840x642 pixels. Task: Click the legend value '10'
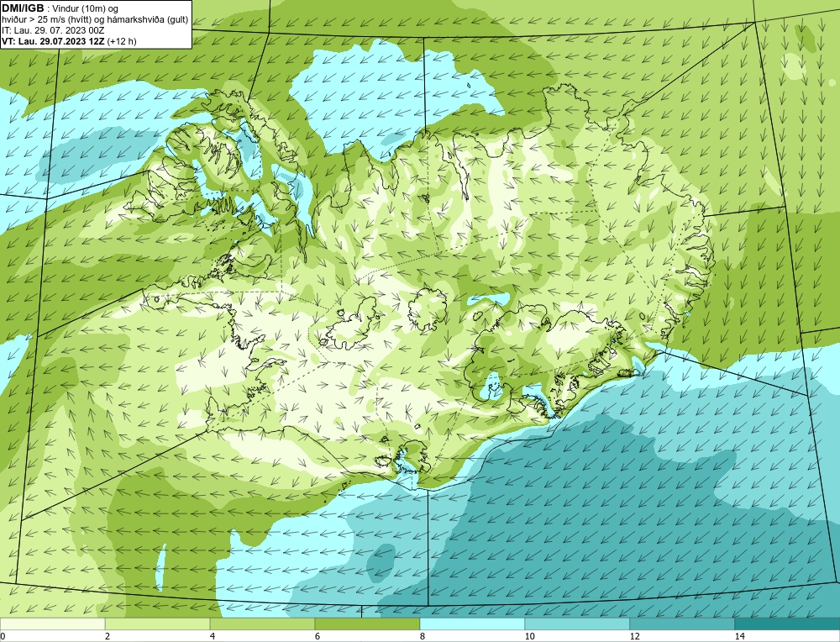tap(530, 636)
